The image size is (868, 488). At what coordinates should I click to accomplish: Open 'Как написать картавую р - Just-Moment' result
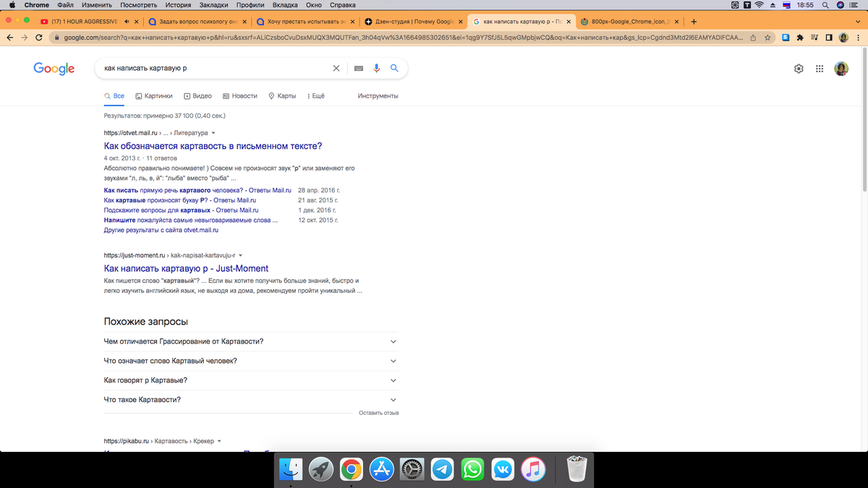pyautogui.click(x=186, y=268)
